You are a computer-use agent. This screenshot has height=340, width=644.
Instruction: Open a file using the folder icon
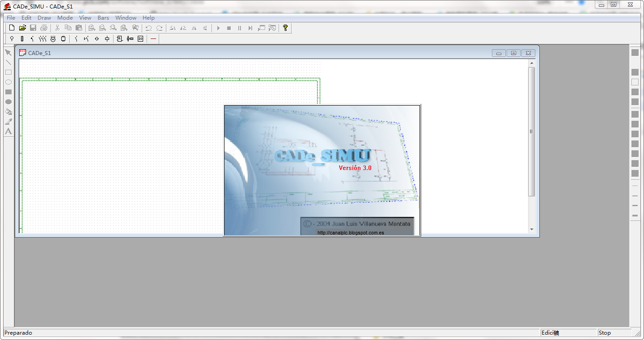[x=22, y=28]
